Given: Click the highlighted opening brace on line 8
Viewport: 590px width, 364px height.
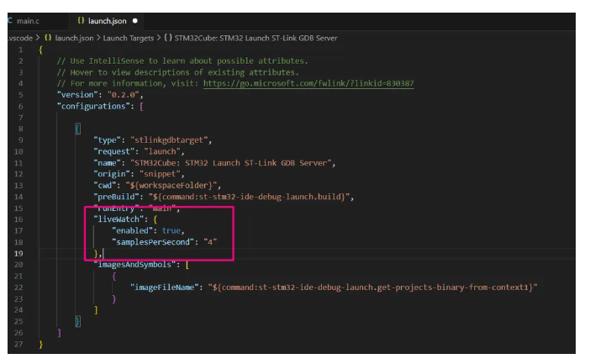Looking at the screenshot, I should pos(77,129).
